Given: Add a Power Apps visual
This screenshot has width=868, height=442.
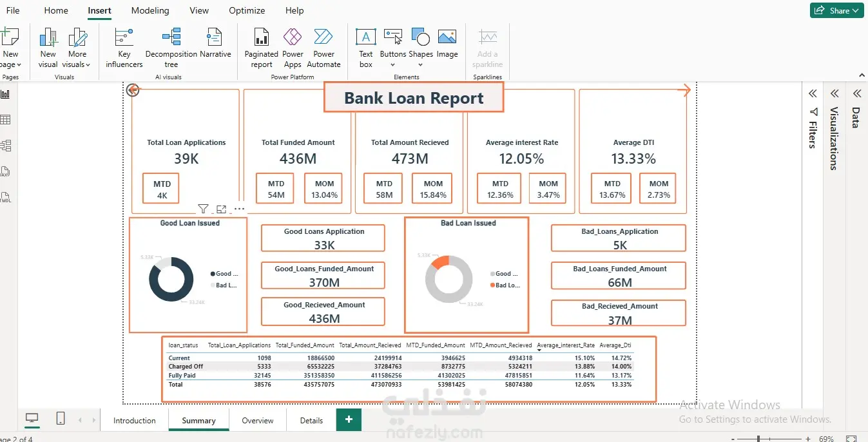Looking at the screenshot, I should pos(293,47).
